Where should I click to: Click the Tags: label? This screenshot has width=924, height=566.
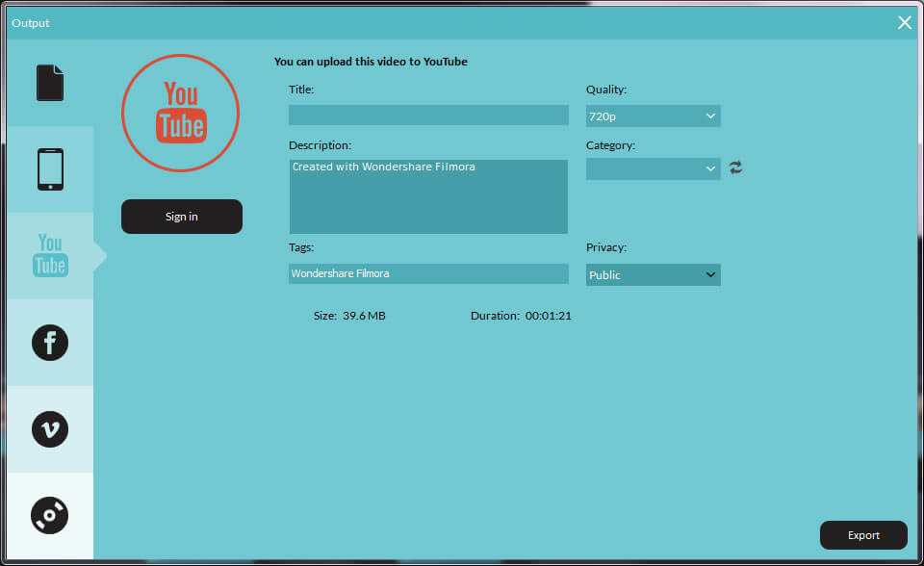[301, 247]
